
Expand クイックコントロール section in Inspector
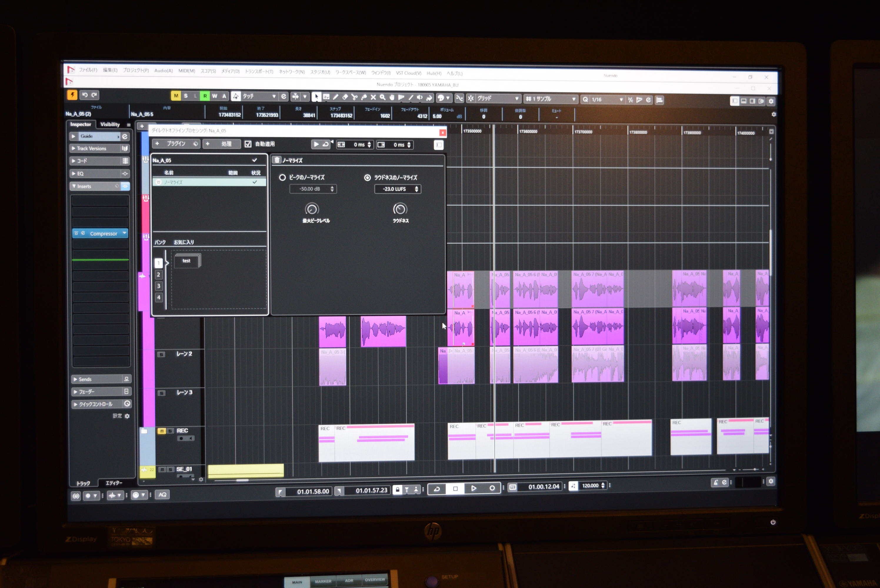pos(75,404)
